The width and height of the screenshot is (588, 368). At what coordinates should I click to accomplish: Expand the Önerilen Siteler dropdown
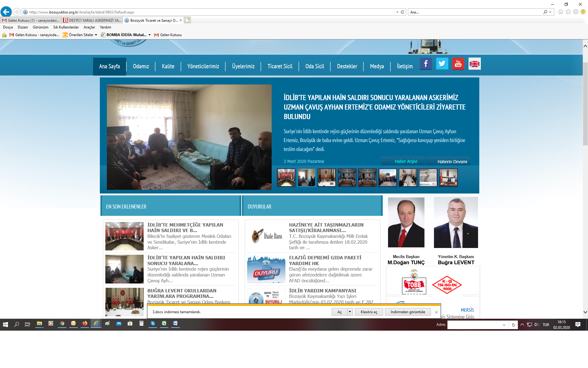point(96,35)
